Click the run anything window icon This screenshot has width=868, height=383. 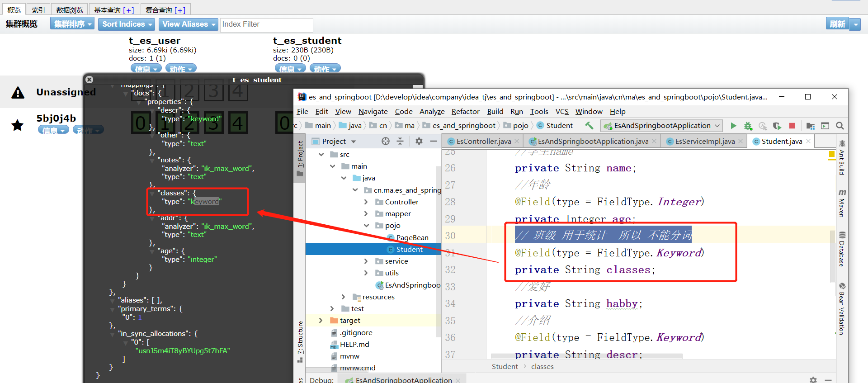point(825,126)
